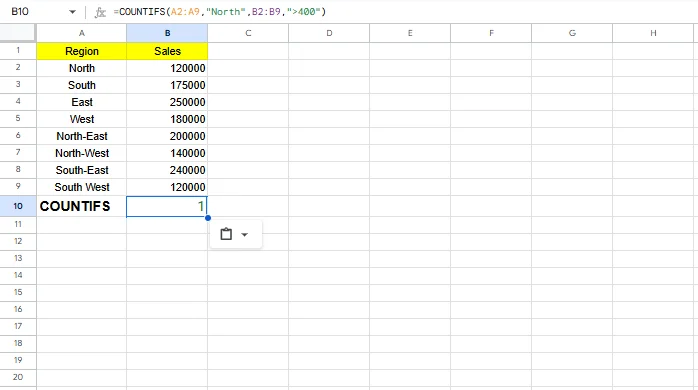
Task: Click cell B10 showing result 1
Action: tap(167, 206)
